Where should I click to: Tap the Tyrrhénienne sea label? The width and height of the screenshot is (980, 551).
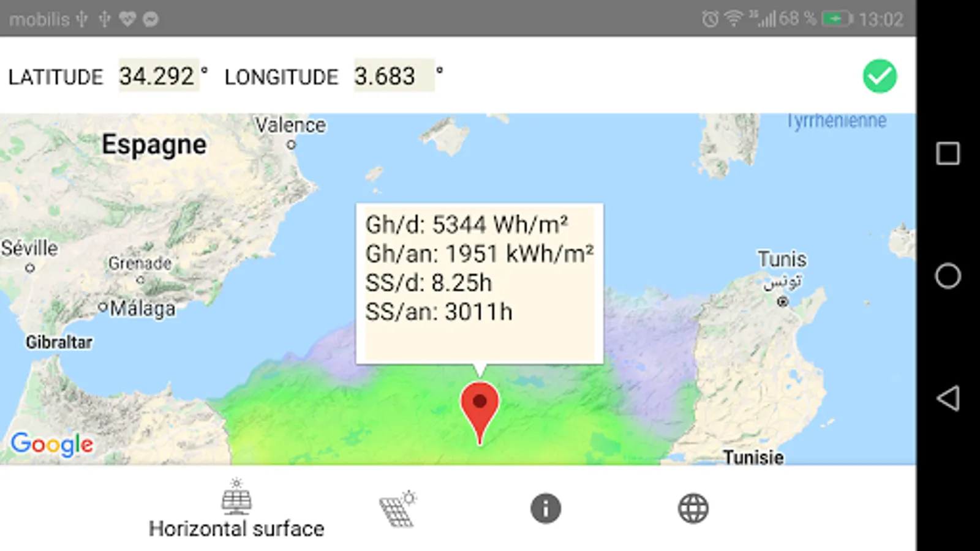(x=837, y=121)
